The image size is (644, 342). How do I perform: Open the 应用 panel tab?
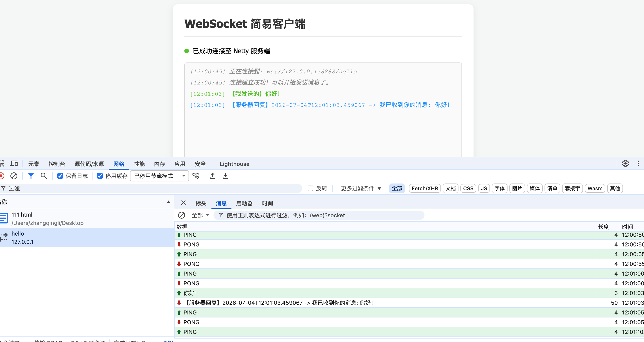(180, 164)
